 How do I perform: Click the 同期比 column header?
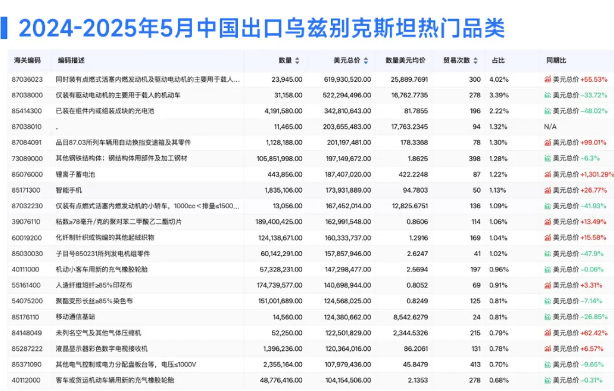point(556,60)
